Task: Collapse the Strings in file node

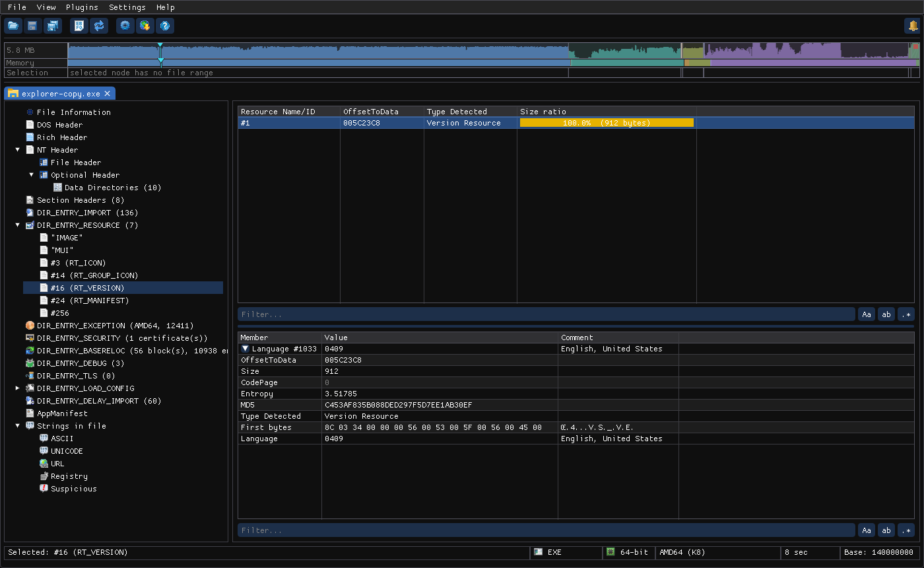Action: tap(18, 426)
